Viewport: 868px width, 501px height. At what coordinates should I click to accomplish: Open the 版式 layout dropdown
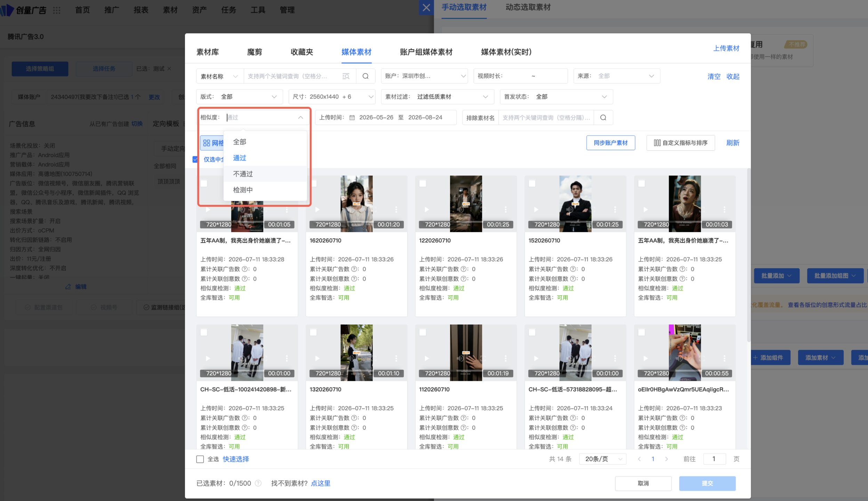tap(240, 97)
